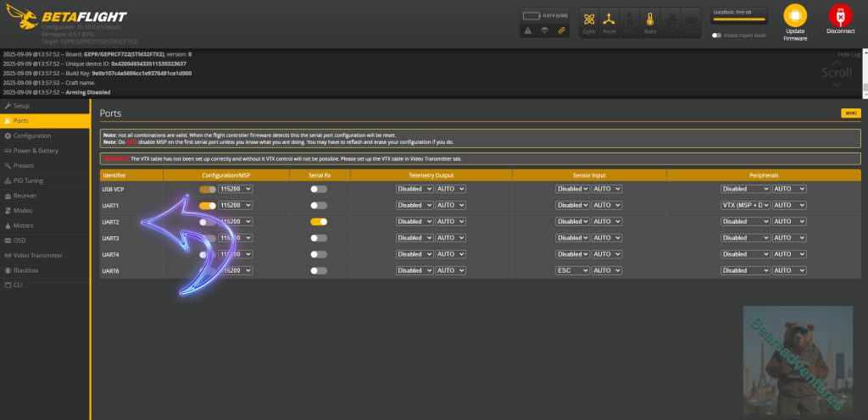Screen dimensions: 868x420
Task: Click the red Disconnect USB icon
Action: (x=840, y=16)
